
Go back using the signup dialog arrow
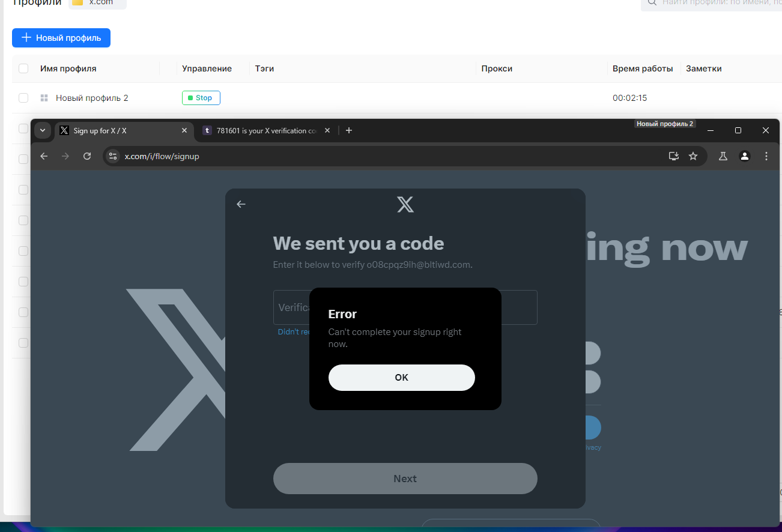pyautogui.click(x=241, y=204)
